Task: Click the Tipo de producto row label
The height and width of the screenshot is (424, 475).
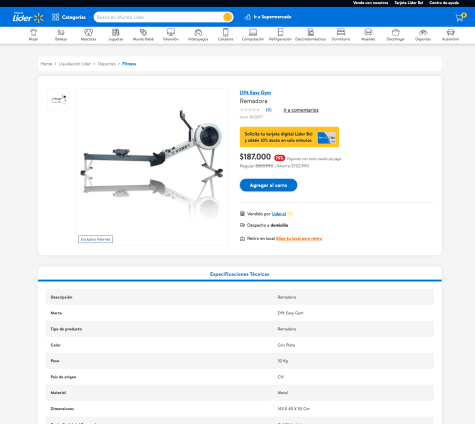Action: (x=66, y=329)
